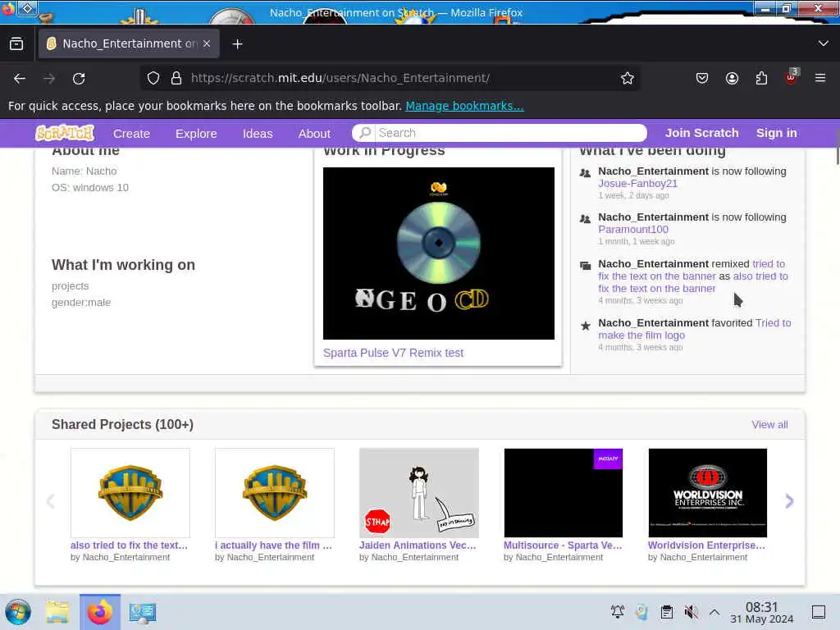Click the notification bell tray icon
840x630 pixels.
(x=617, y=611)
